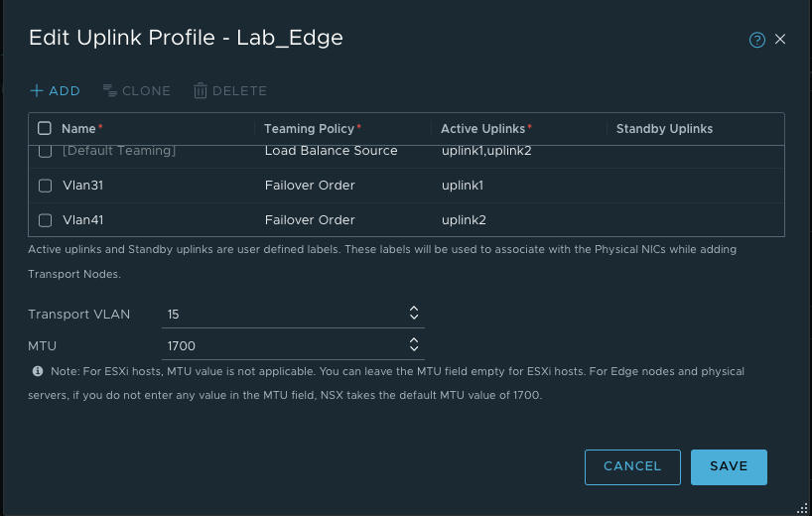Tick the Default Teaming row checkbox
Image resolution: width=812 pixels, height=516 pixels.
45,152
